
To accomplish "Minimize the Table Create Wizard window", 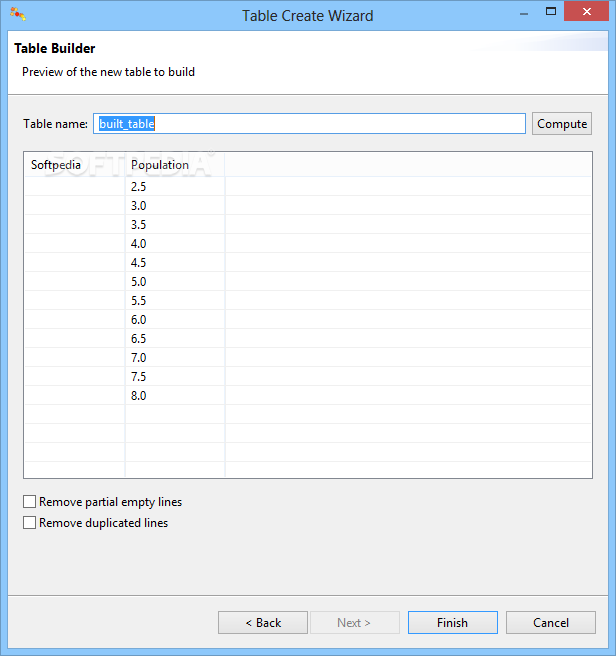I will [x=524, y=13].
